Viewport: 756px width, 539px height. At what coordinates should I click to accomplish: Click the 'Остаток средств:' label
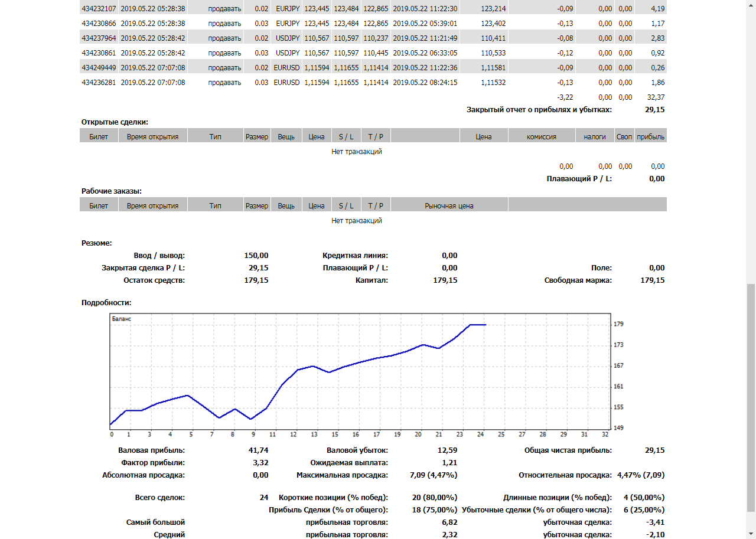pos(154,280)
